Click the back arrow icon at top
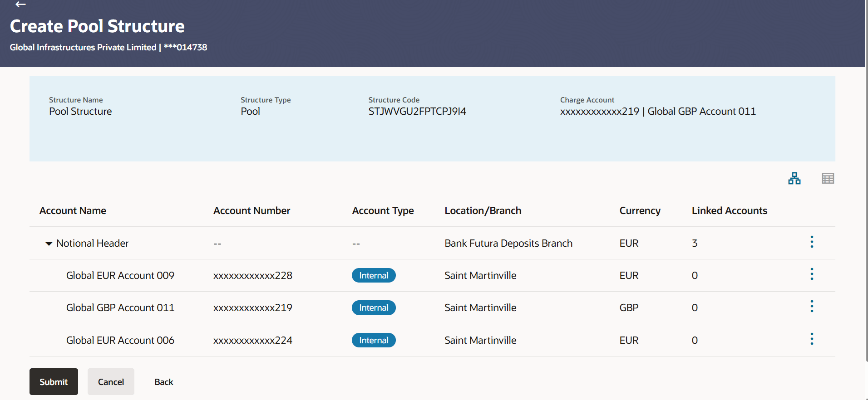The image size is (868, 400). point(20,5)
